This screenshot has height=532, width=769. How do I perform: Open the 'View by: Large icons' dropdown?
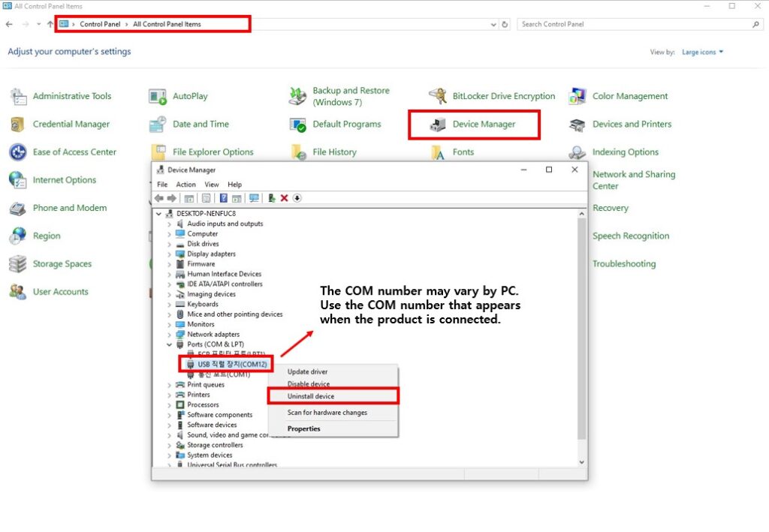(702, 53)
